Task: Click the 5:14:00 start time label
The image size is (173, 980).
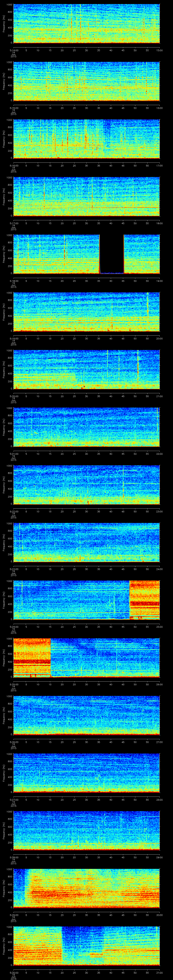Action: click(x=14, y=50)
